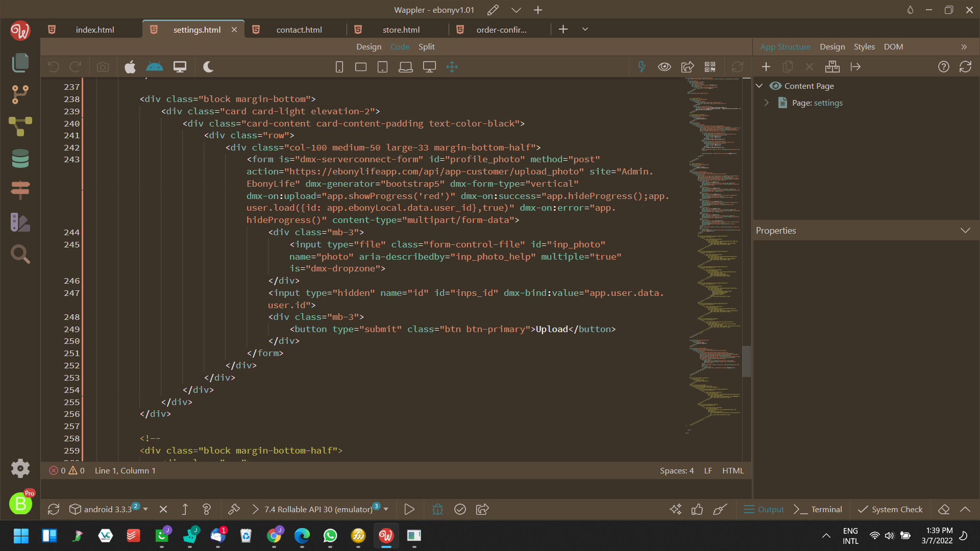980x551 pixels.
Task: Collapse the Properties panel chevron
Action: 965,231
